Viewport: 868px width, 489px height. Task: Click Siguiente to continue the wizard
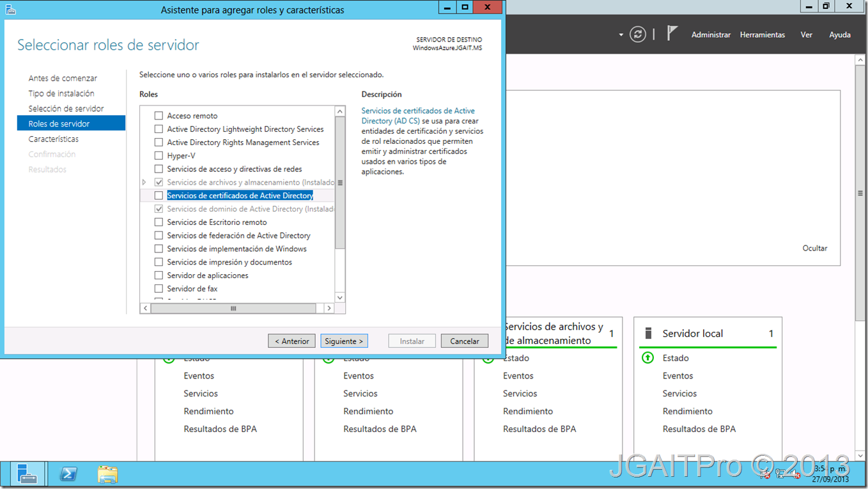[344, 341]
